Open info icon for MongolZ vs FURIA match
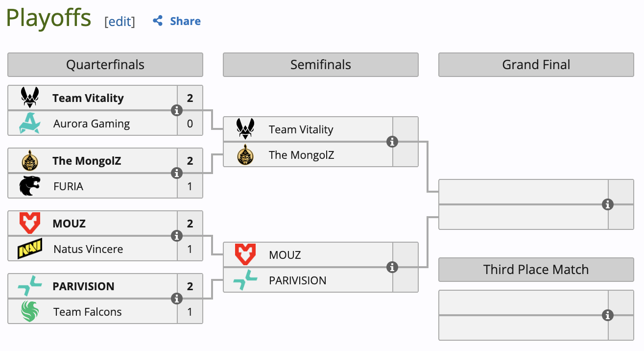This screenshot has height=351, width=644. (177, 173)
